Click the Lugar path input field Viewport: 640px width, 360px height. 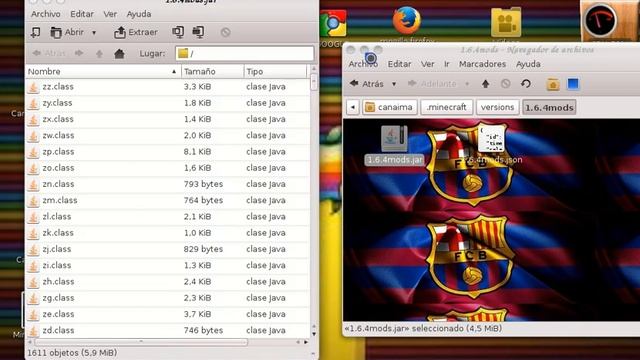pyautogui.click(x=244, y=53)
